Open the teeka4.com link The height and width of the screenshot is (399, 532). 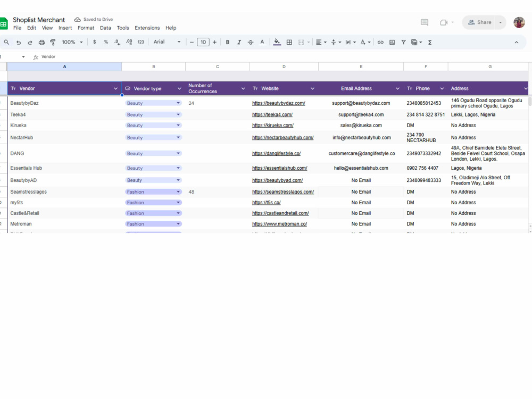(x=272, y=115)
